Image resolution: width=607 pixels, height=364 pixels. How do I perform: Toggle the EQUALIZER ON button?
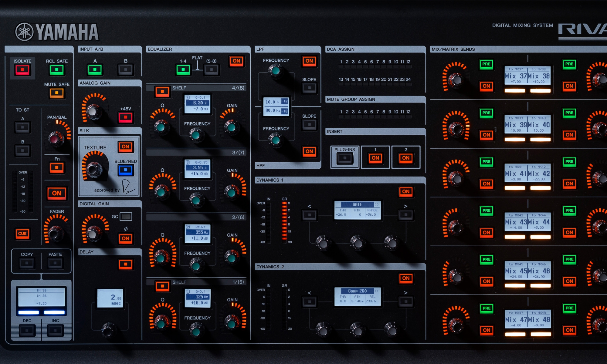click(236, 61)
